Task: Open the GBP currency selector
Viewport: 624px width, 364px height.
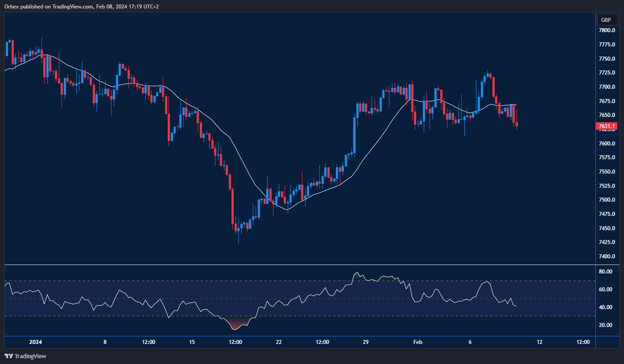Action: coord(606,20)
